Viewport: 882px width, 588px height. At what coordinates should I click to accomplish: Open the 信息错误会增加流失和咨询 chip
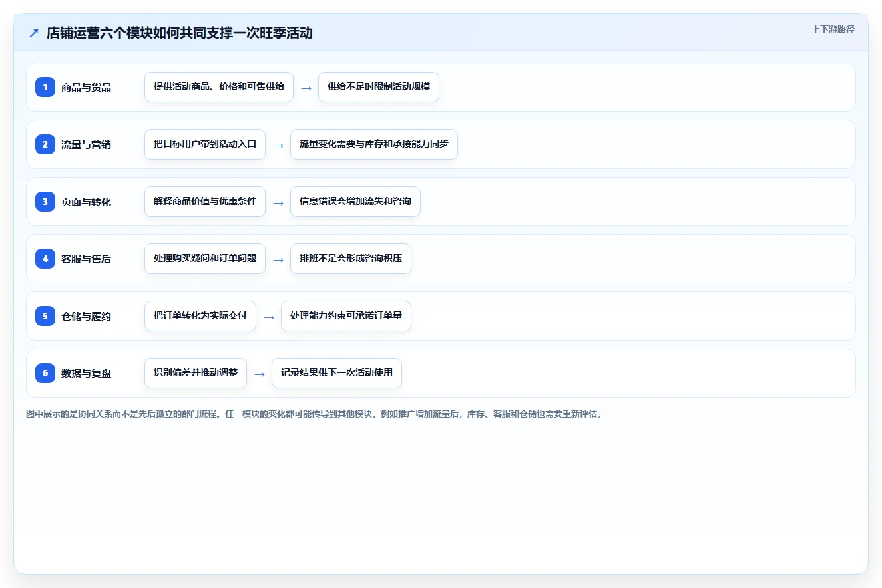click(355, 202)
